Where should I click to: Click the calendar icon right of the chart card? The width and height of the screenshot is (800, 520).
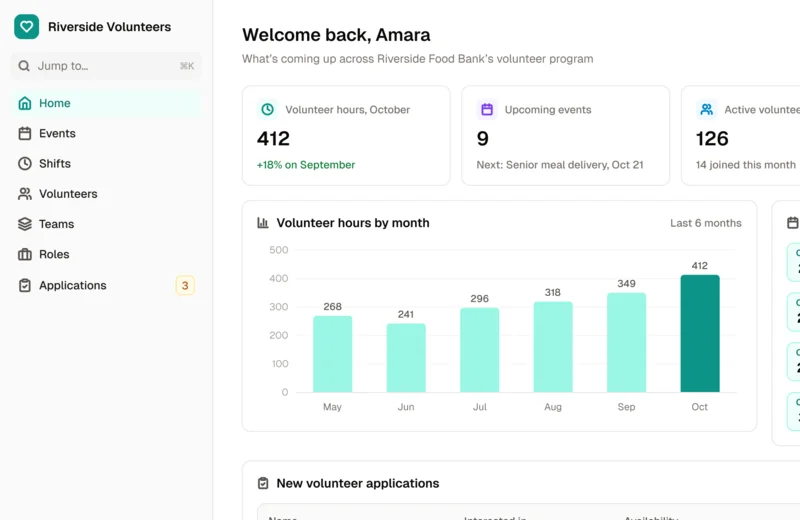[793, 222]
